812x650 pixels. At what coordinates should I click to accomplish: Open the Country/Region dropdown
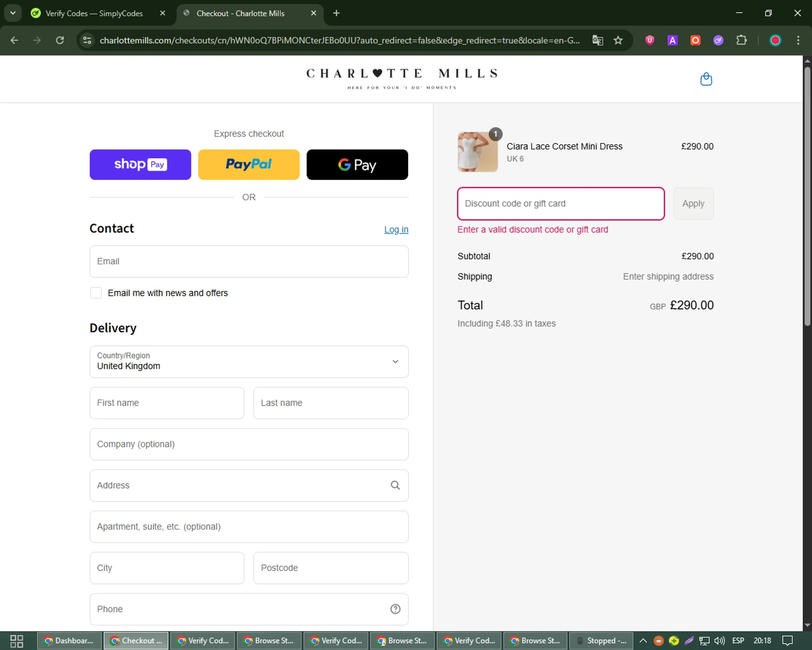249,362
